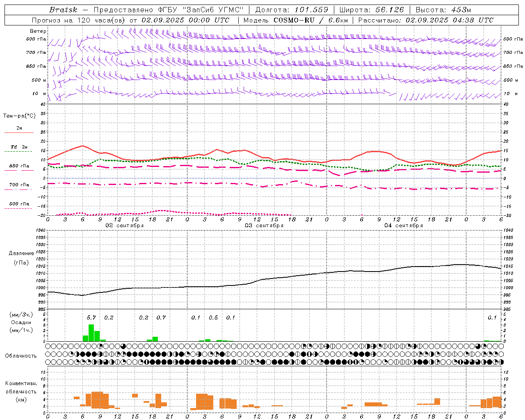Click the '5.7' three-hour precipitation value
Image resolution: width=525 pixels, height=420 pixels.
pyautogui.click(x=91, y=317)
